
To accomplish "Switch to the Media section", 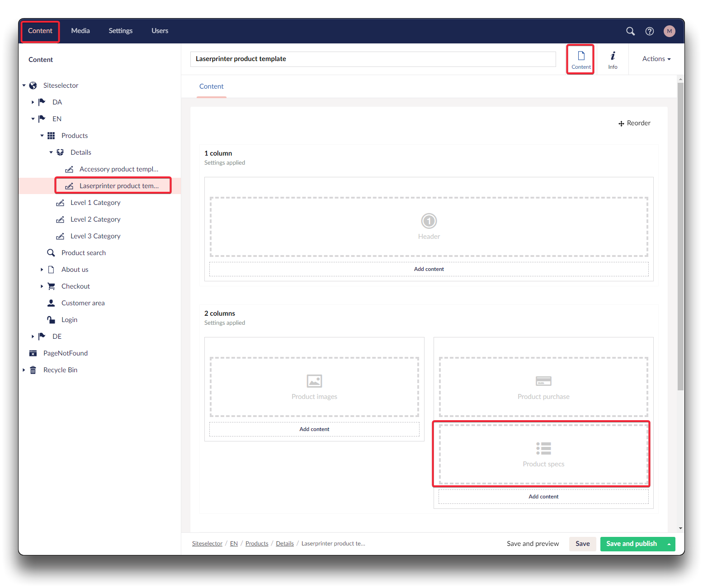I will (x=80, y=31).
